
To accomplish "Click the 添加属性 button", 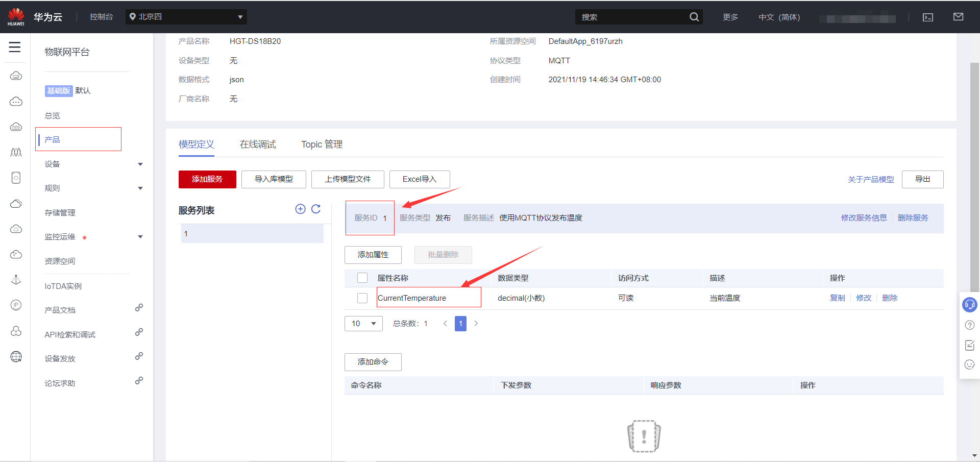I will point(373,255).
